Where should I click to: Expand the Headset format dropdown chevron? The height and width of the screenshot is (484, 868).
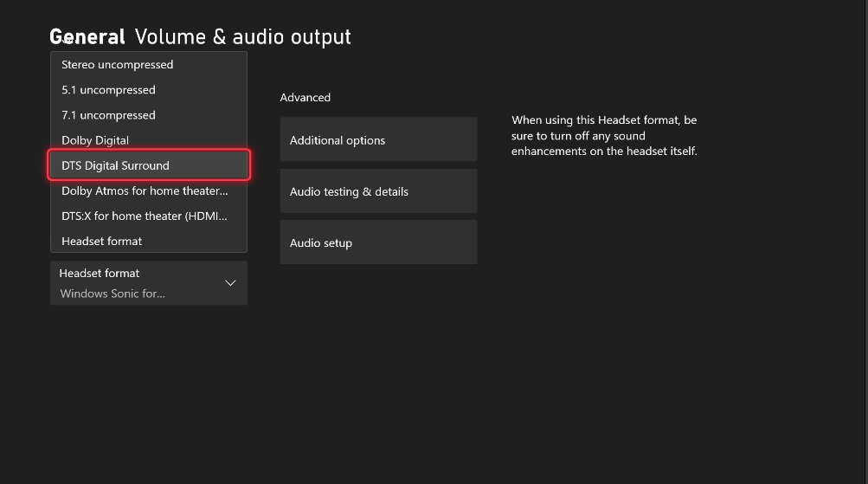point(230,283)
